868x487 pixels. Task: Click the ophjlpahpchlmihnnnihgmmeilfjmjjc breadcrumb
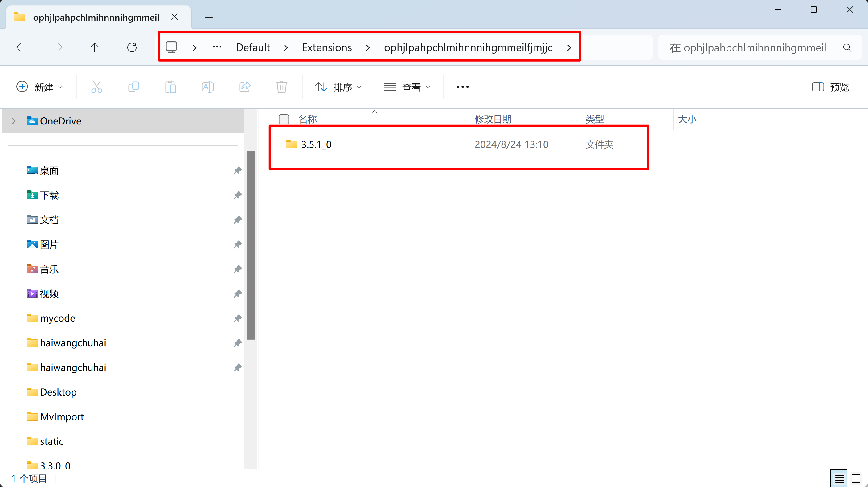pyautogui.click(x=468, y=47)
